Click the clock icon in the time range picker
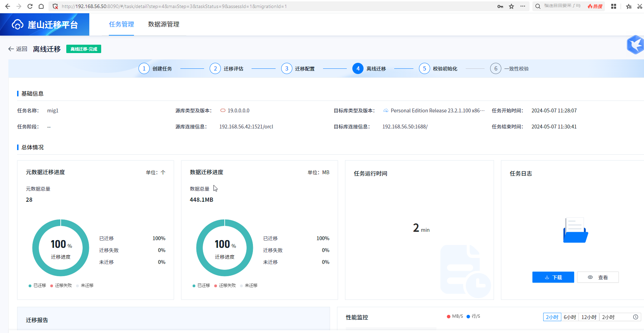This screenshot has width=644, height=333. [x=636, y=317]
